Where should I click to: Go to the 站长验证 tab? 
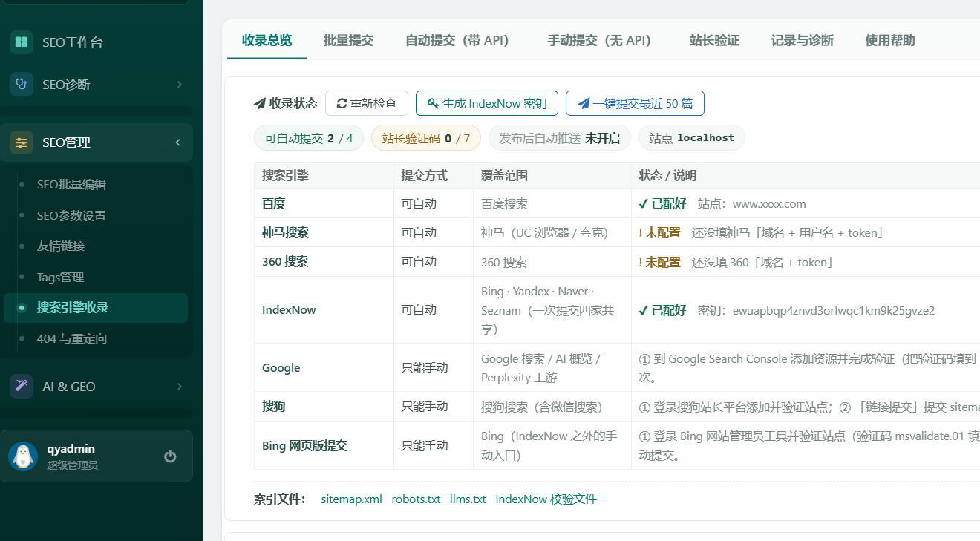(x=714, y=40)
